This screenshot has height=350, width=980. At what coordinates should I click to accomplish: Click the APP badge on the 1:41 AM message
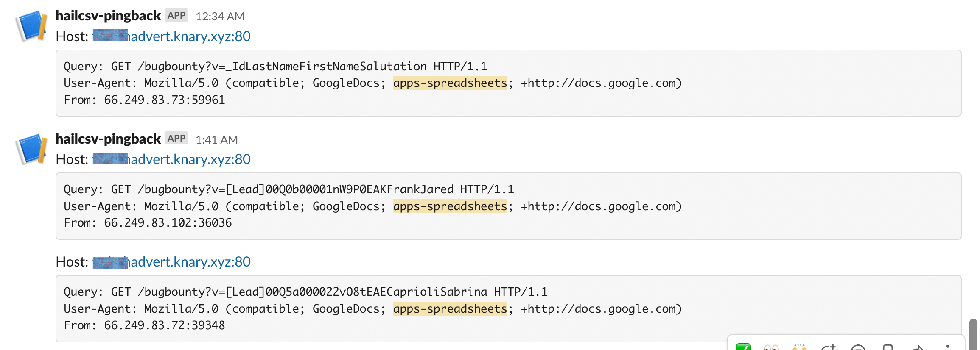click(176, 139)
